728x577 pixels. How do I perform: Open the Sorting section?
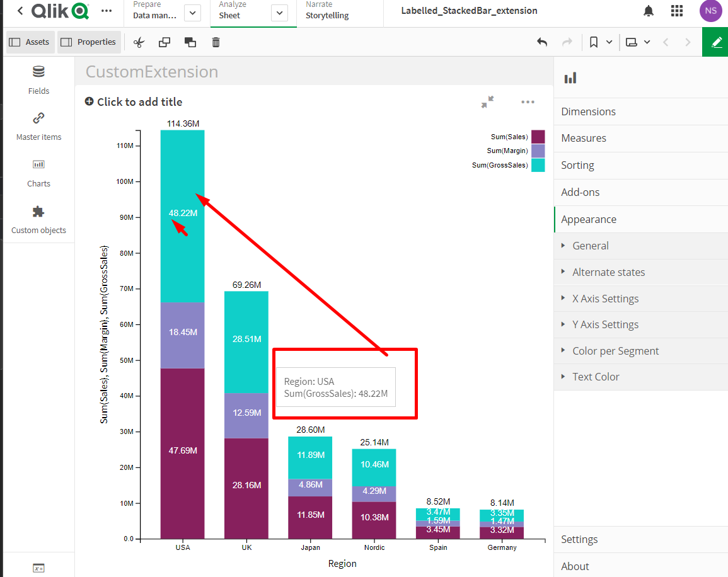577,165
